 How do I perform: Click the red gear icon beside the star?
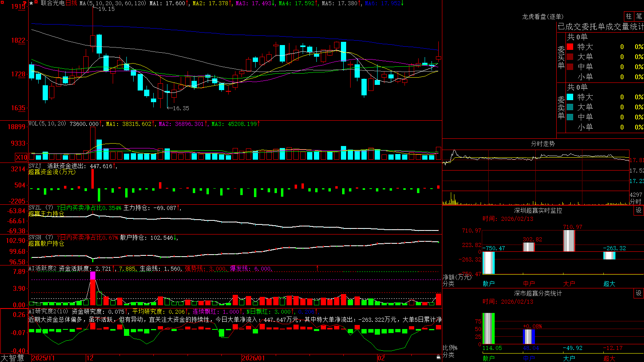coord(36,3)
